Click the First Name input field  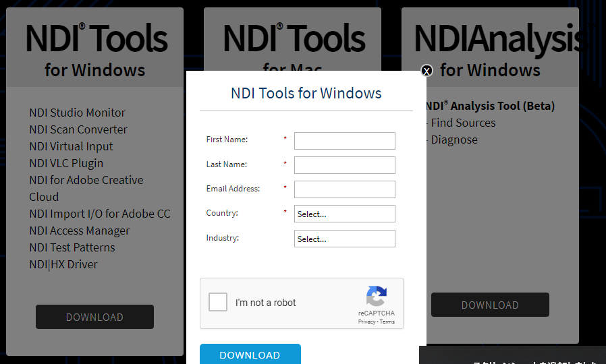point(344,141)
